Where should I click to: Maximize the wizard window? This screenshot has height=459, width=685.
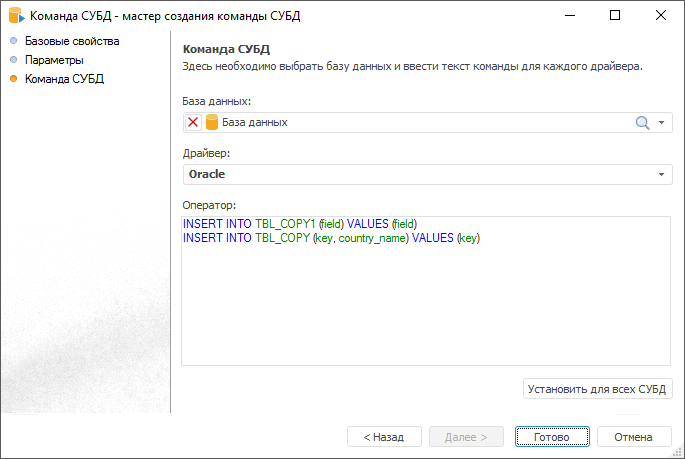click(615, 16)
